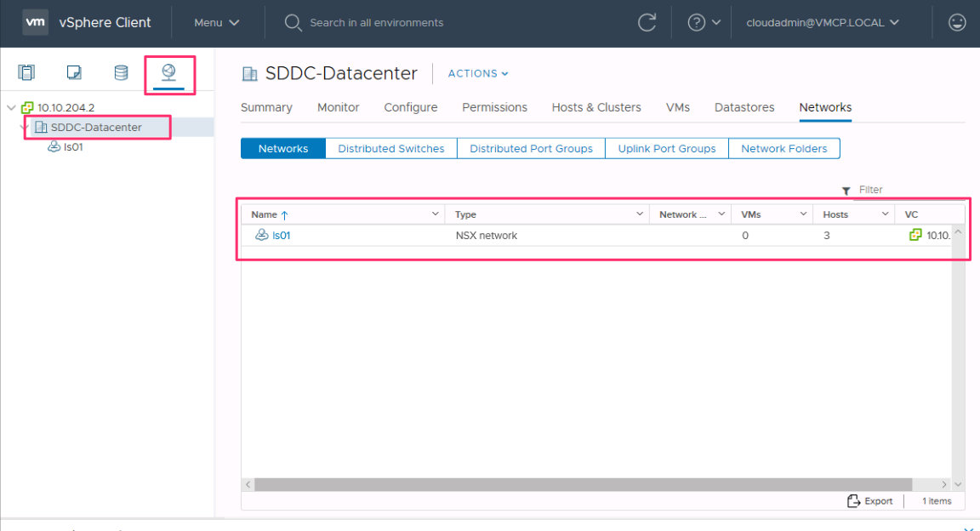Open the Actions menu for SDDC-Datacenter

477,73
